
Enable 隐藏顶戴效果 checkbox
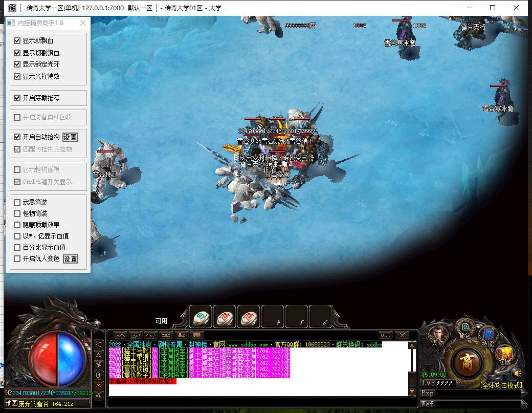(x=17, y=225)
